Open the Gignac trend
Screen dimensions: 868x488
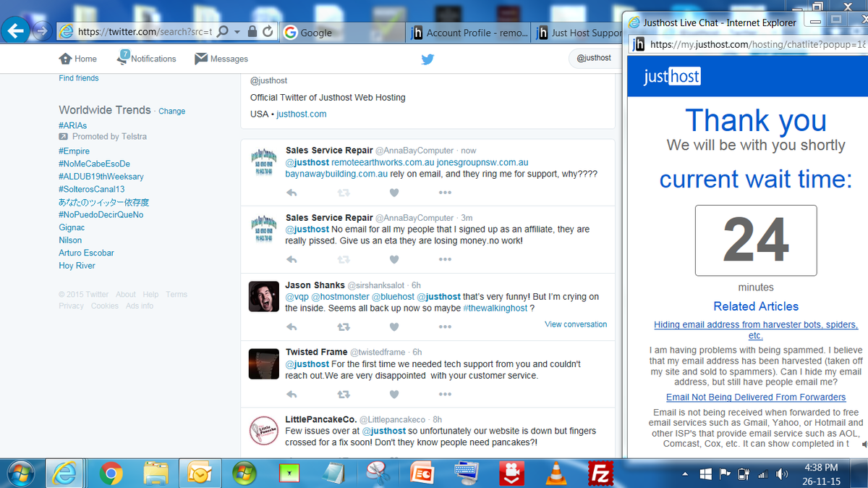click(x=72, y=227)
